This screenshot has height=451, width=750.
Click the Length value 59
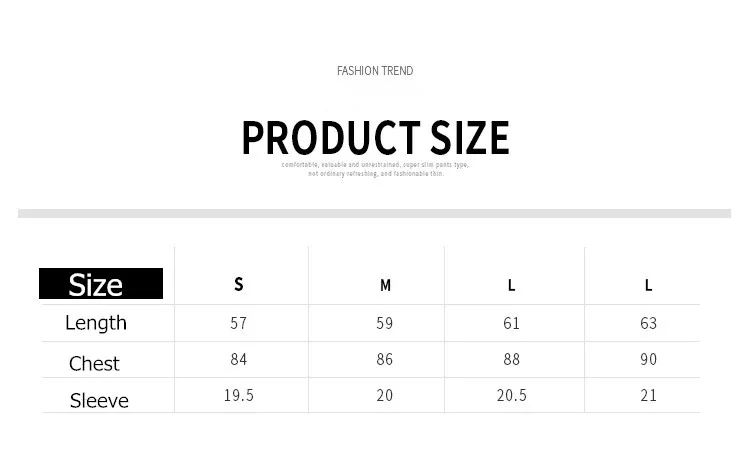click(x=385, y=323)
